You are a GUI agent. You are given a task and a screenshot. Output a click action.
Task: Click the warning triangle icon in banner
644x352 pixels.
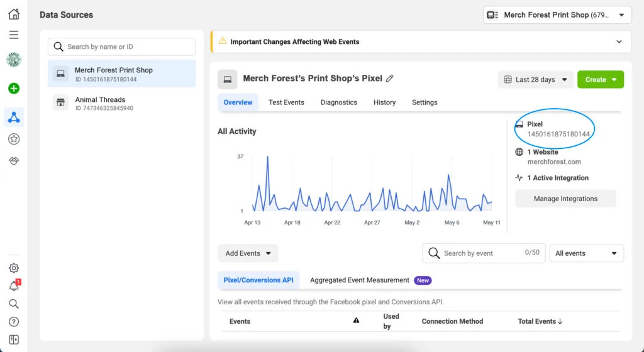point(222,41)
